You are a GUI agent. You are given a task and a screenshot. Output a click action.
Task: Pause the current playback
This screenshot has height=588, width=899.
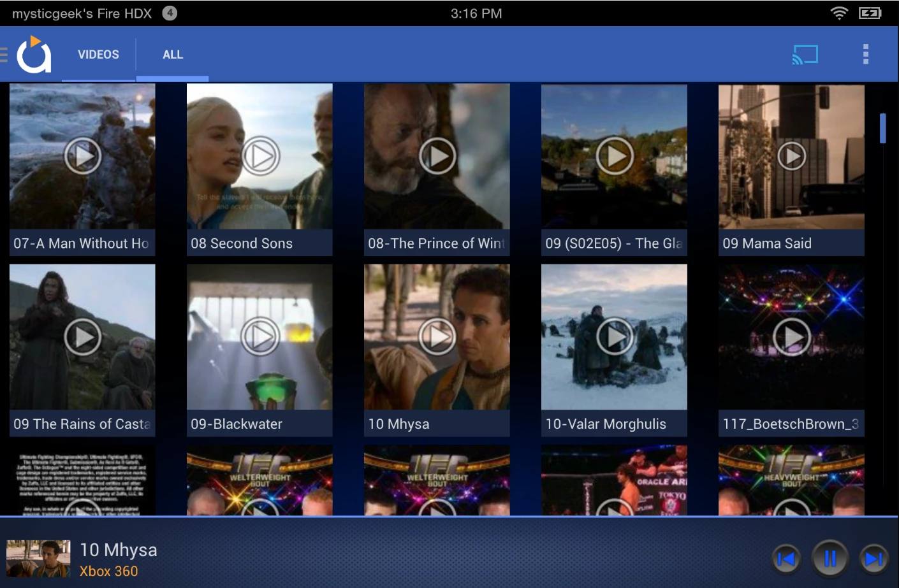click(x=830, y=559)
